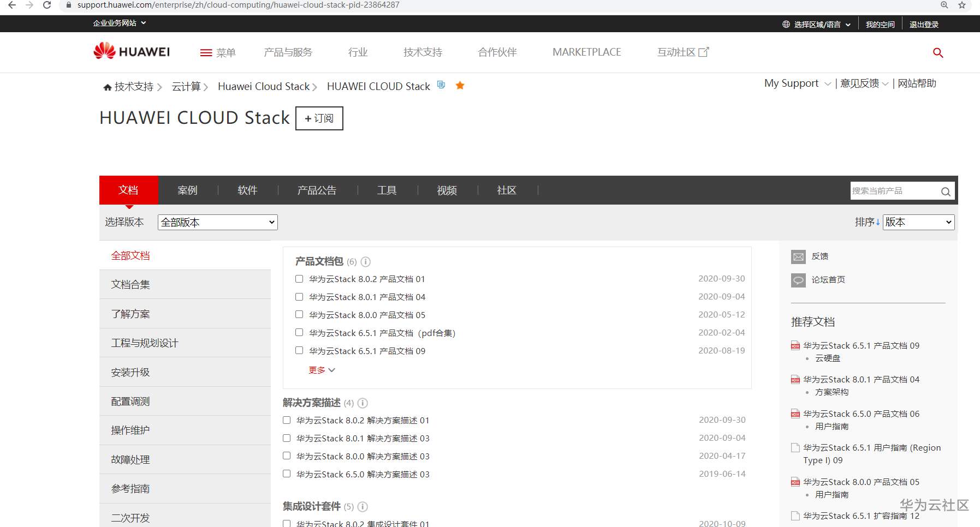The image size is (980, 527).
Task: Expand 更多 in 产品文档包 list
Action: tap(322, 370)
